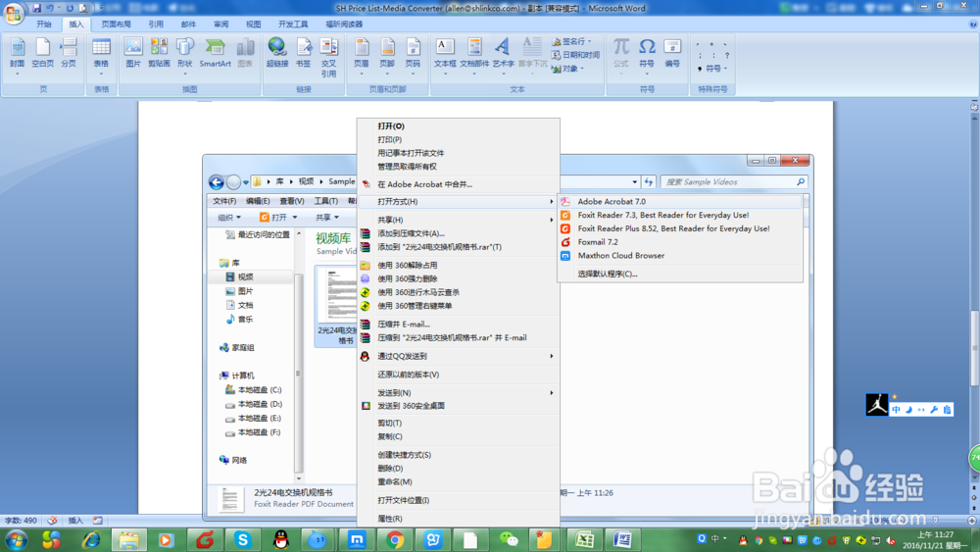Switch to the 审阅 ribbon tab
The height and width of the screenshot is (552, 980).
tap(220, 25)
